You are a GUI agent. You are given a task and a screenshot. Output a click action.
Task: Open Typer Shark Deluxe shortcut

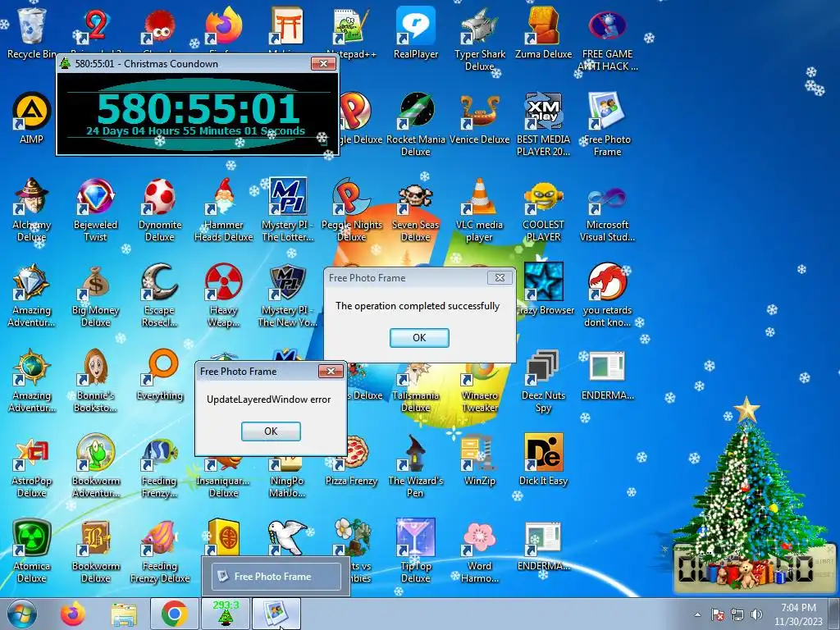pyautogui.click(x=479, y=39)
